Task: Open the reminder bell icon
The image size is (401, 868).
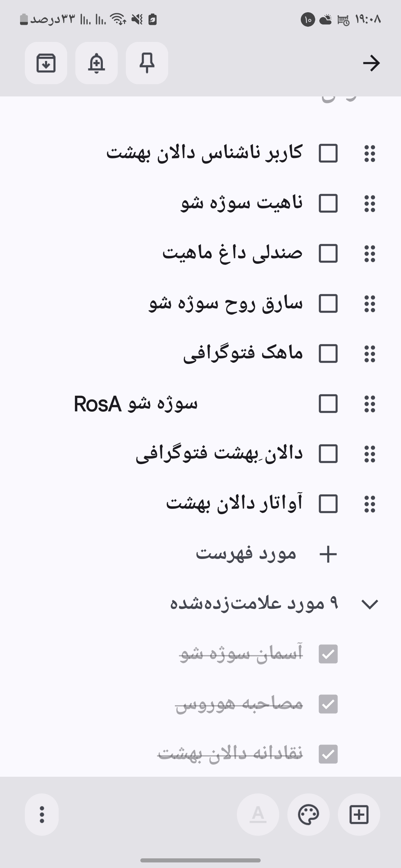Action: (97, 63)
